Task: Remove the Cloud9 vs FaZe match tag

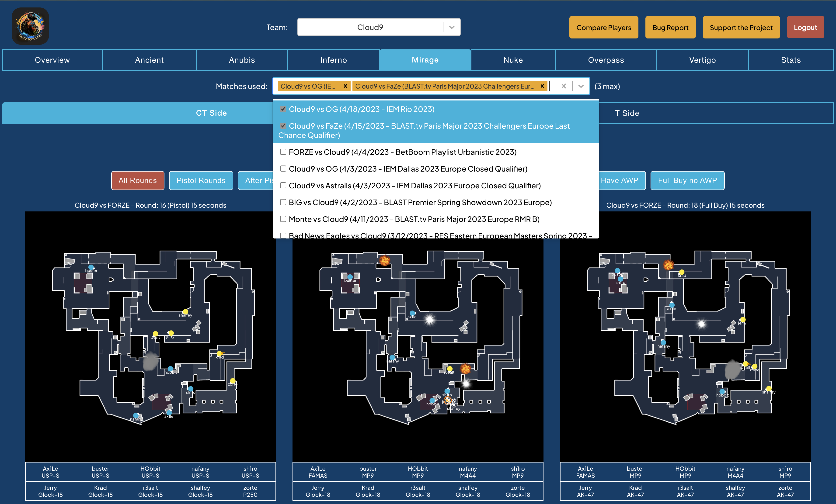Action: (542, 86)
